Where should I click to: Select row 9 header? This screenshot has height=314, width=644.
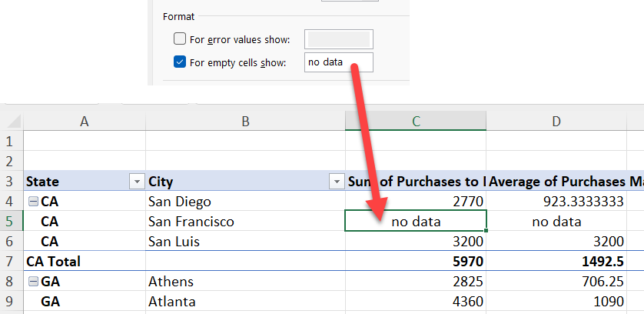pyautogui.click(x=12, y=301)
